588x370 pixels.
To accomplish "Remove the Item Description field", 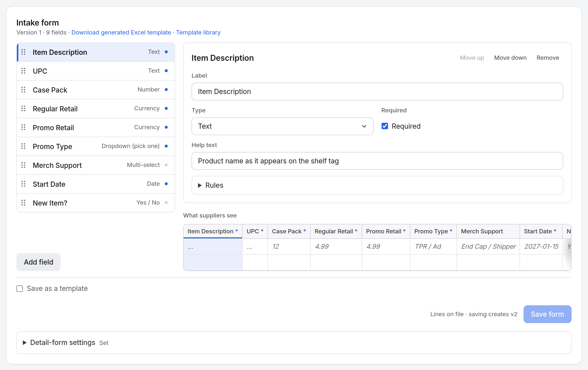I will point(548,58).
